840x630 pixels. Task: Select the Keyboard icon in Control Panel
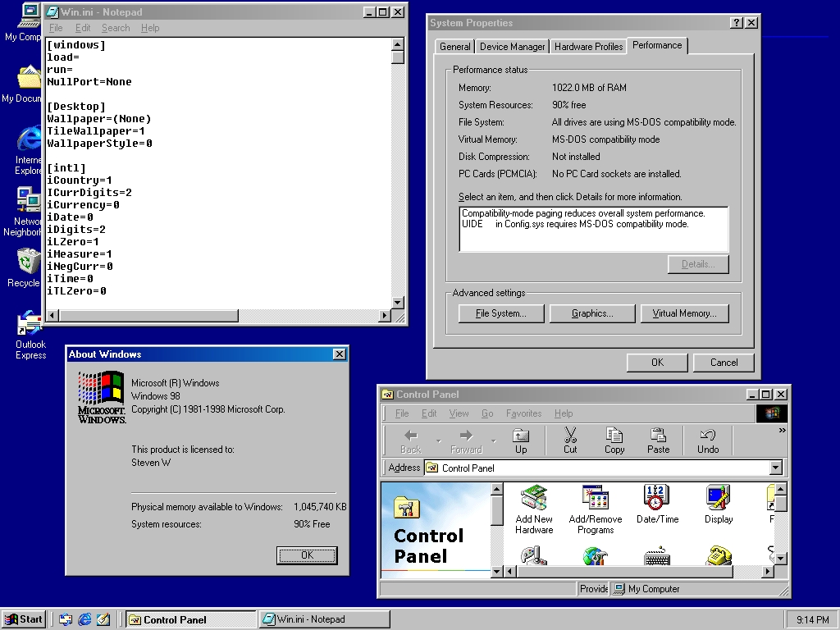(x=657, y=555)
